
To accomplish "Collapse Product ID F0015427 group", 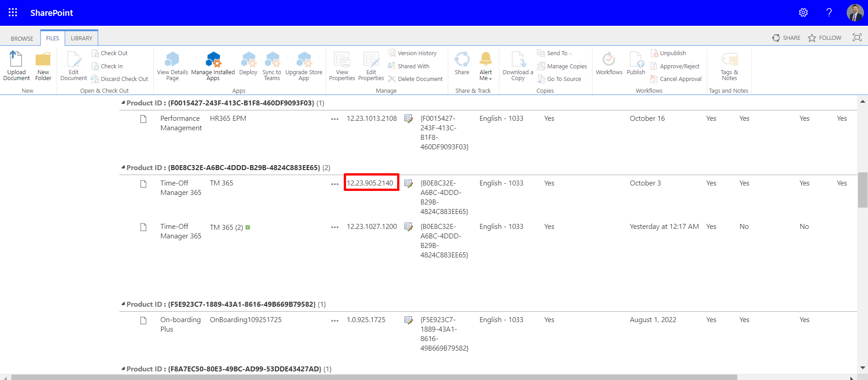I will tap(123, 103).
